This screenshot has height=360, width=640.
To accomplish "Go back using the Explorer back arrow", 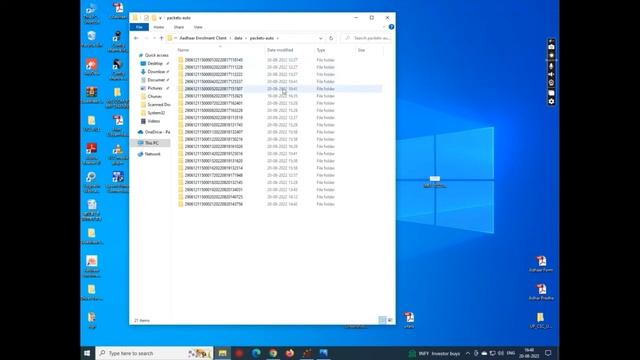I will 136,38.
